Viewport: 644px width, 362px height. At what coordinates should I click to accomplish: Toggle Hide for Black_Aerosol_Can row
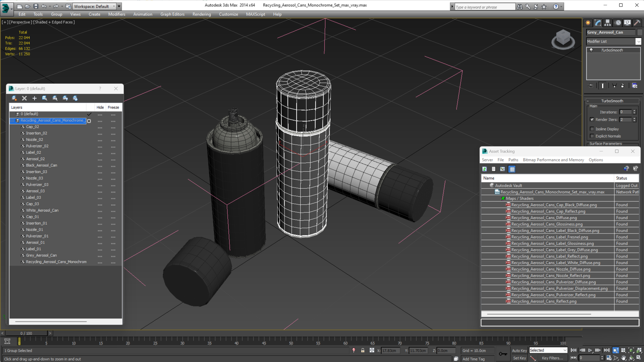point(100,166)
